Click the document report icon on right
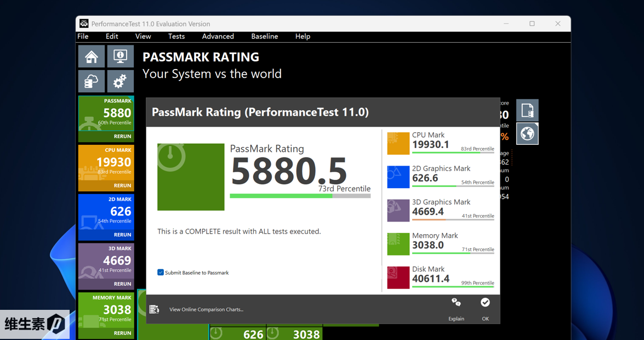 tap(527, 110)
